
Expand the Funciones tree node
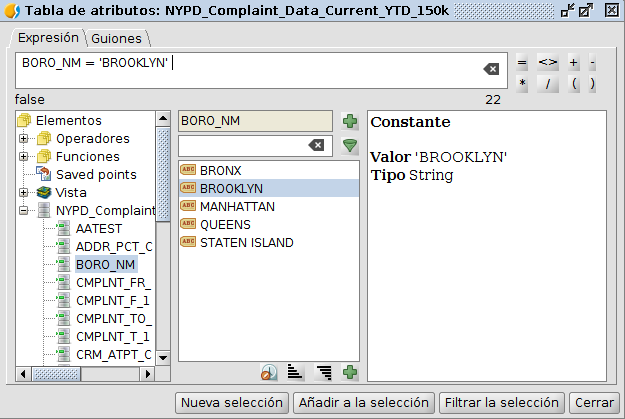[x=24, y=156]
